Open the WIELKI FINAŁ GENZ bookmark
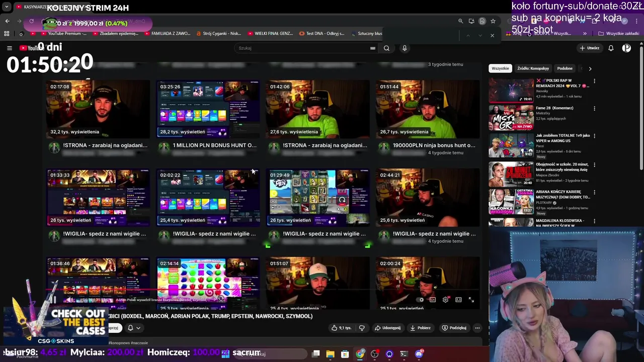The width and height of the screenshot is (644, 362). 270,34
